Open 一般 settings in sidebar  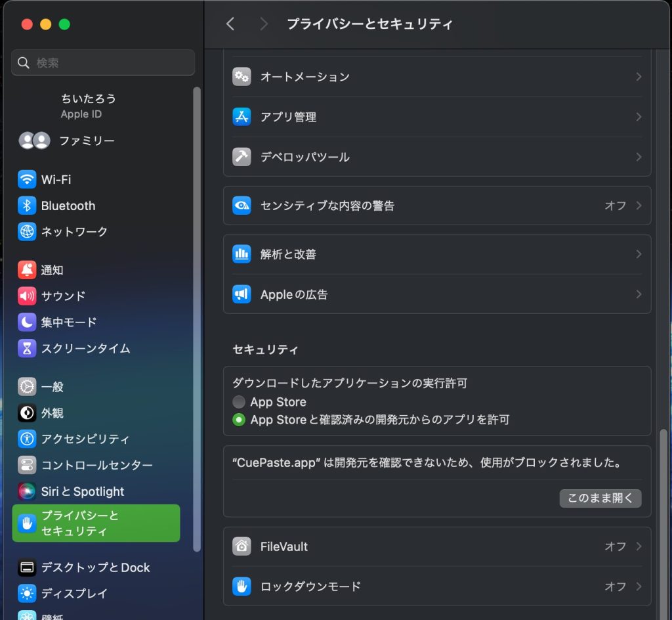click(96, 386)
